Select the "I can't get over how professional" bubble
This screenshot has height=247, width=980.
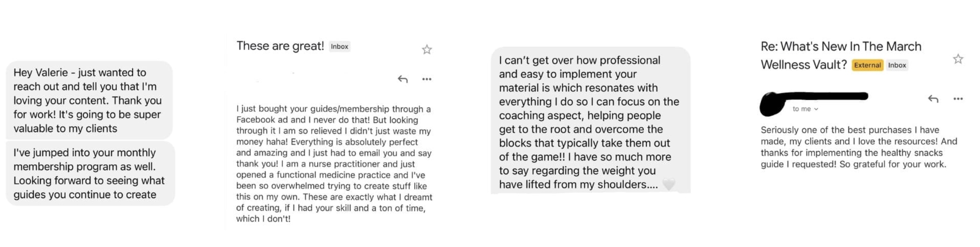click(591, 121)
